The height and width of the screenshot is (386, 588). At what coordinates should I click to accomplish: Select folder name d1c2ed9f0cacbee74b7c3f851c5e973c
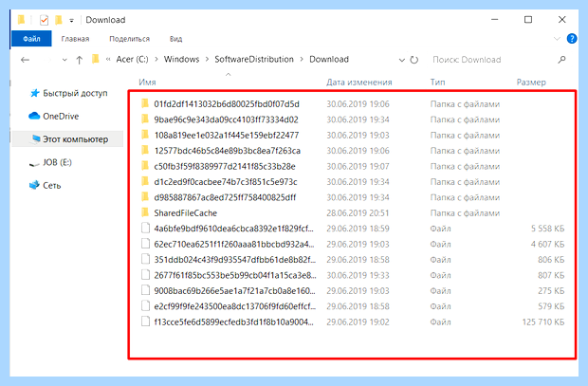click(226, 182)
